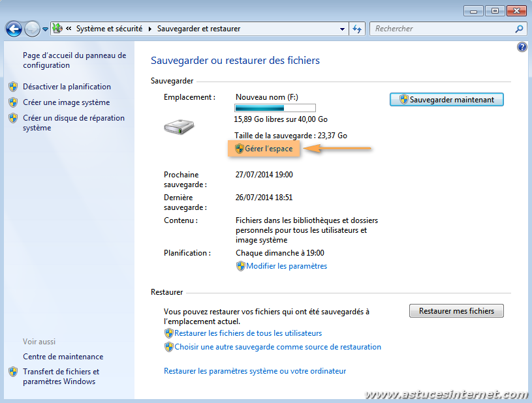Click Restaurer mes fichiers button
This screenshot has height=403, width=532.
(456, 311)
